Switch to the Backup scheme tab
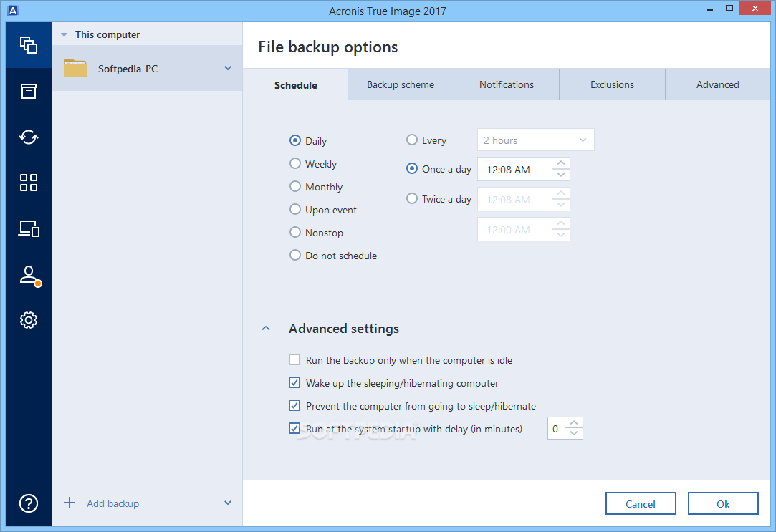This screenshot has height=532, width=776. click(x=401, y=84)
